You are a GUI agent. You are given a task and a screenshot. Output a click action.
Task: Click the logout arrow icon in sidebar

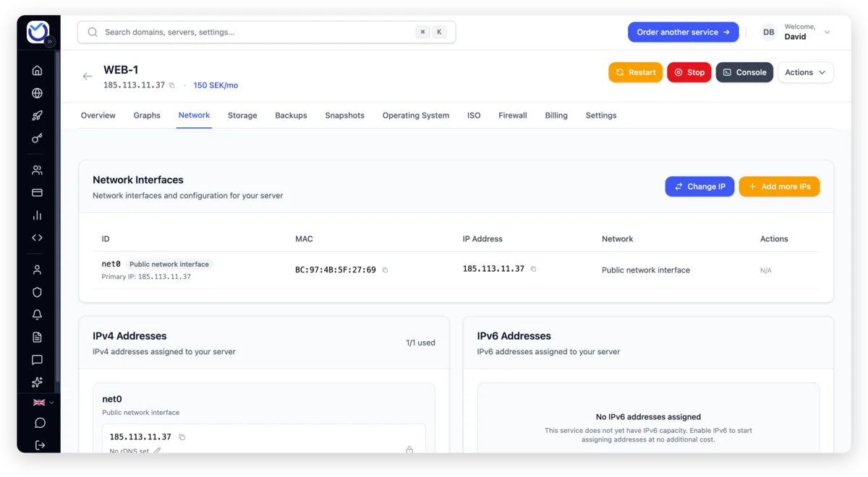tap(40, 445)
